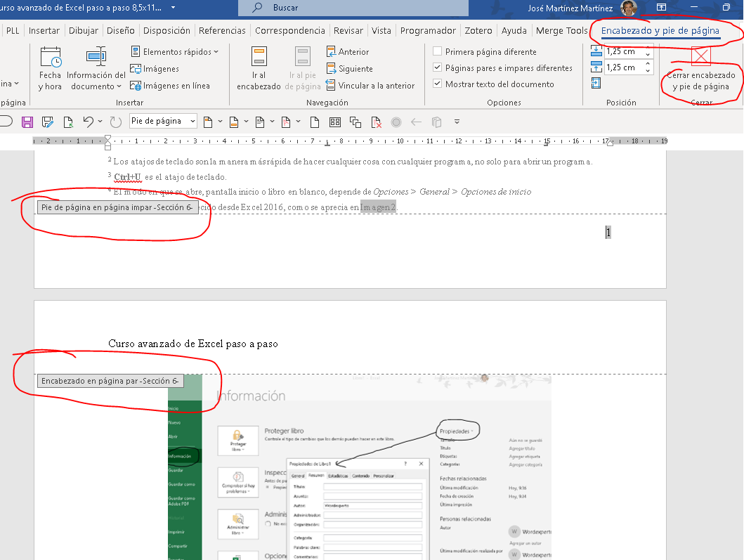The image size is (744, 560).
Task: Click export page arrow icon
Action: pyautogui.click(x=68, y=122)
